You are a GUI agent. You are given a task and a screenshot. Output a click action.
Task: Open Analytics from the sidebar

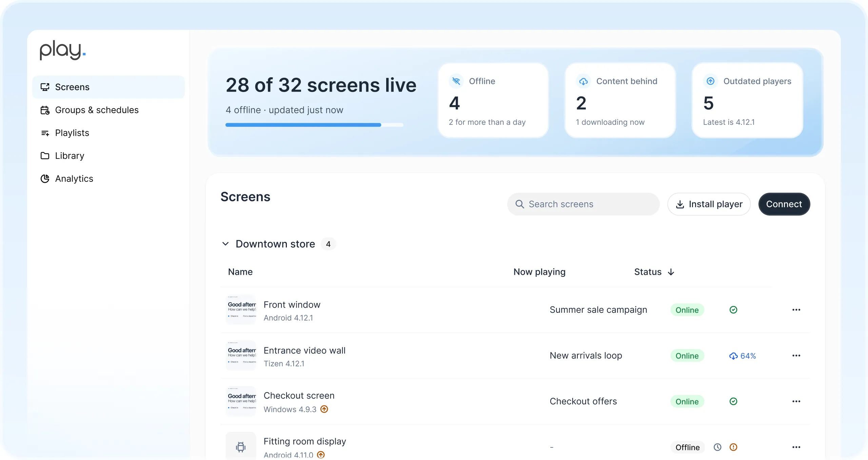(x=108, y=178)
